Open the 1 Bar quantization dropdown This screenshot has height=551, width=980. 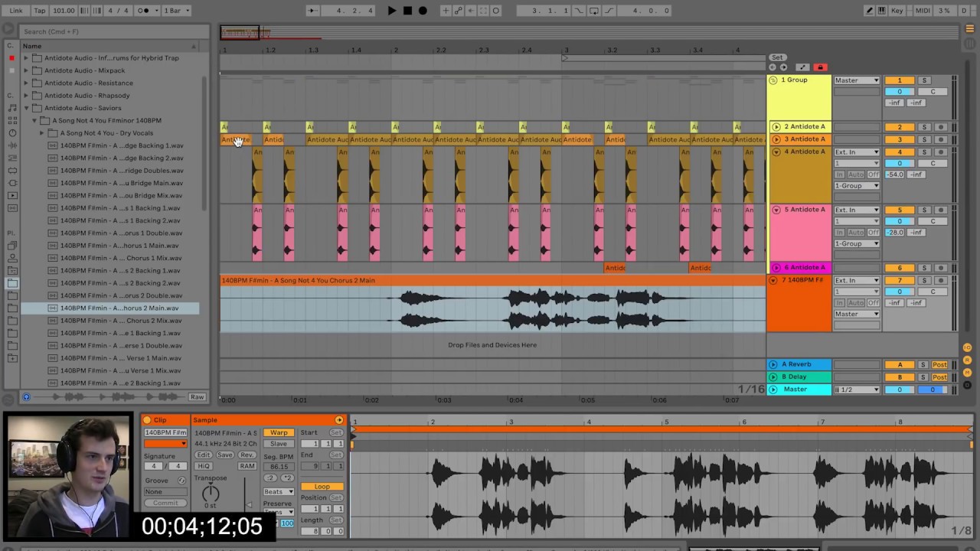[x=176, y=11]
